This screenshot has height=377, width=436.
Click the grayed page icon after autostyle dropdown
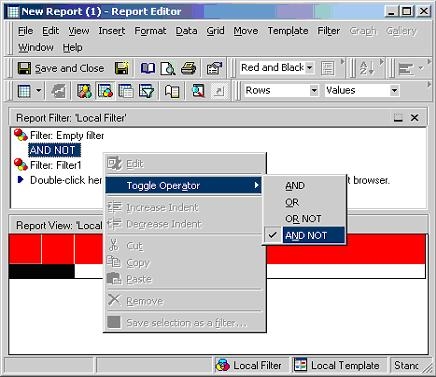pyautogui.click(x=328, y=68)
